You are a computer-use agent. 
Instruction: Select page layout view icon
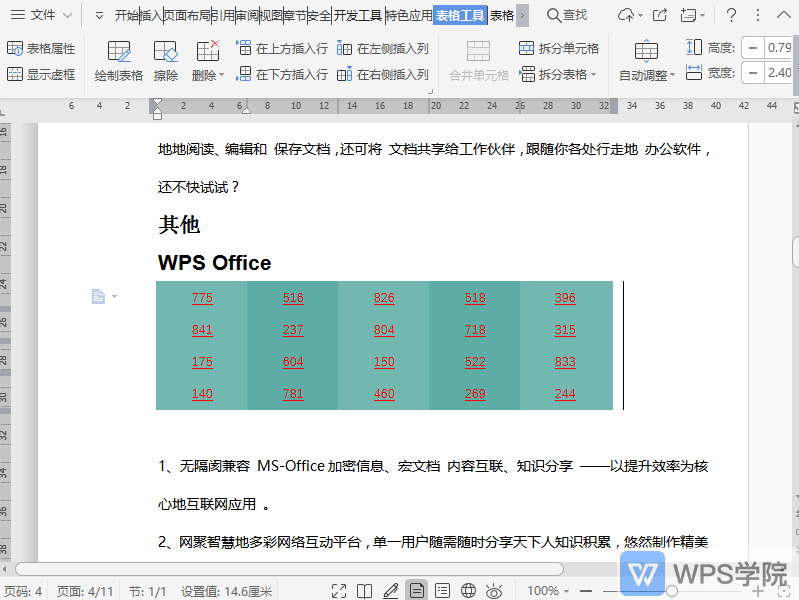(x=416, y=591)
